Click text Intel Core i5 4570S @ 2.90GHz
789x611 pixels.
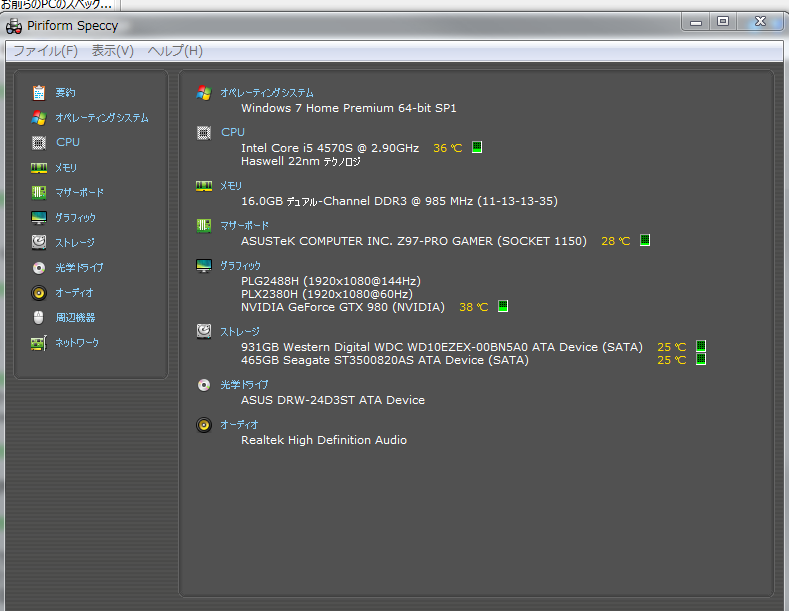(x=330, y=148)
